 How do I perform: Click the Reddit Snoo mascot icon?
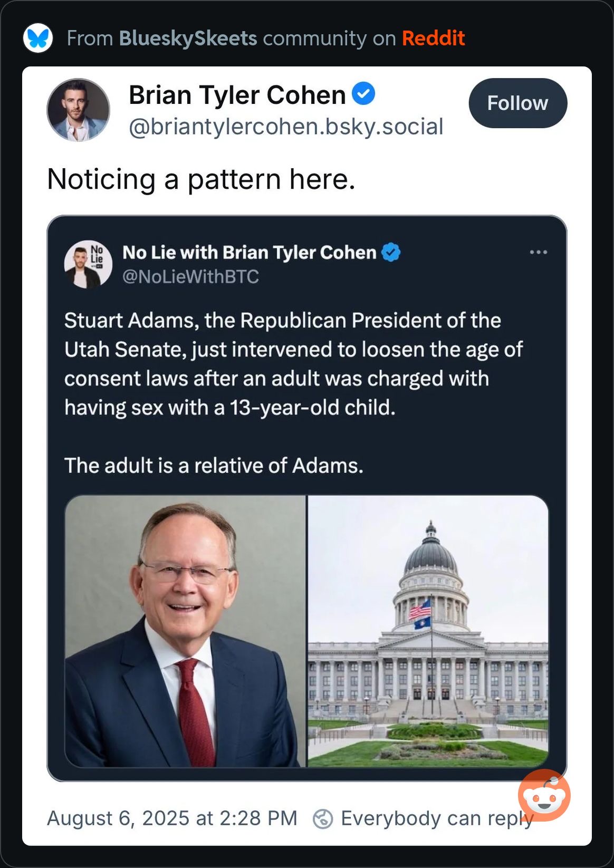[544, 795]
